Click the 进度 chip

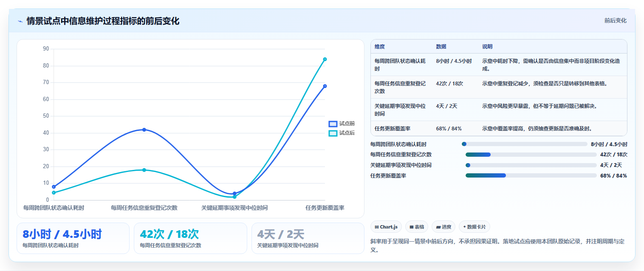[443, 227]
